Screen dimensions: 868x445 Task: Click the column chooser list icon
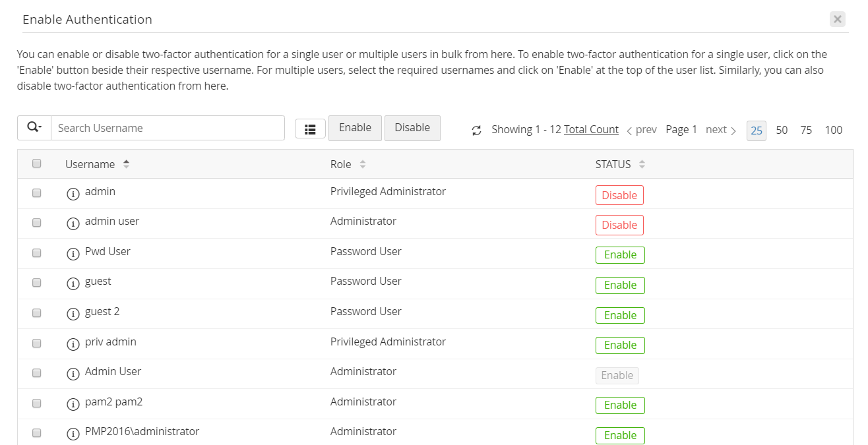(x=310, y=129)
